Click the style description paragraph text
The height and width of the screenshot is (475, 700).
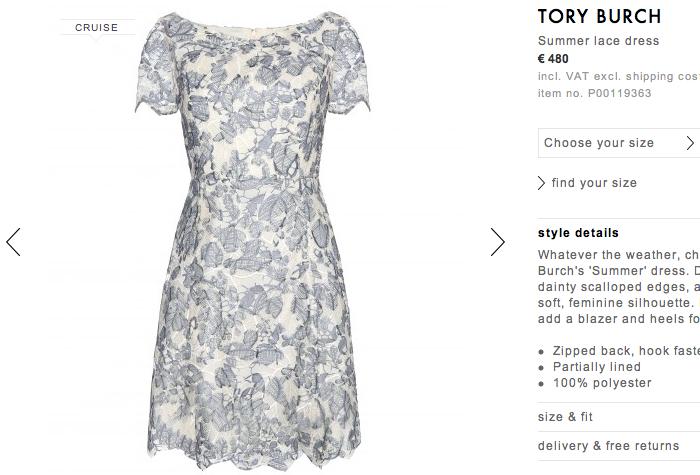[619, 287]
